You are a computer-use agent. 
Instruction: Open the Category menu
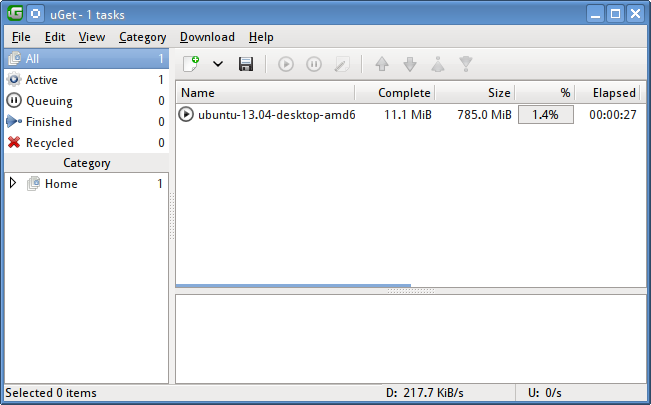tap(142, 37)
